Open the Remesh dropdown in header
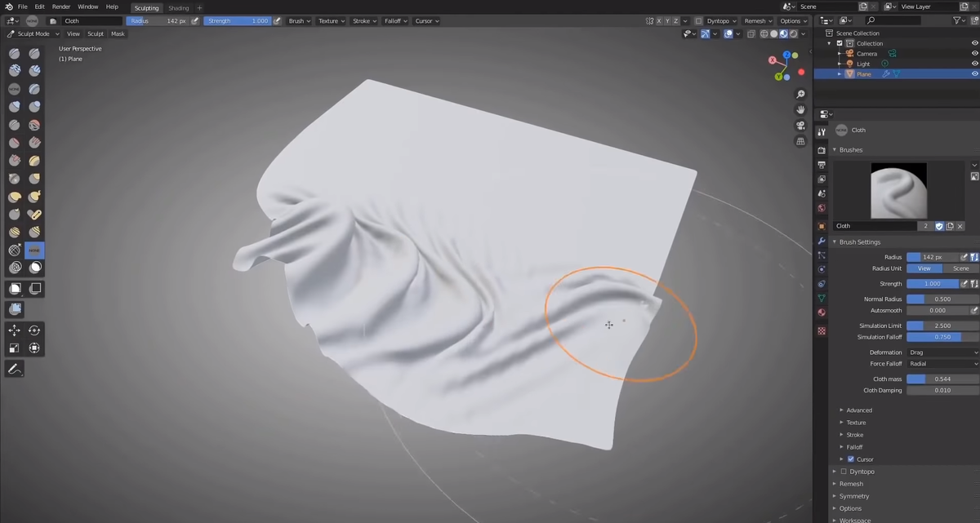This screenshot has height=523, width=980. (758, 21)
